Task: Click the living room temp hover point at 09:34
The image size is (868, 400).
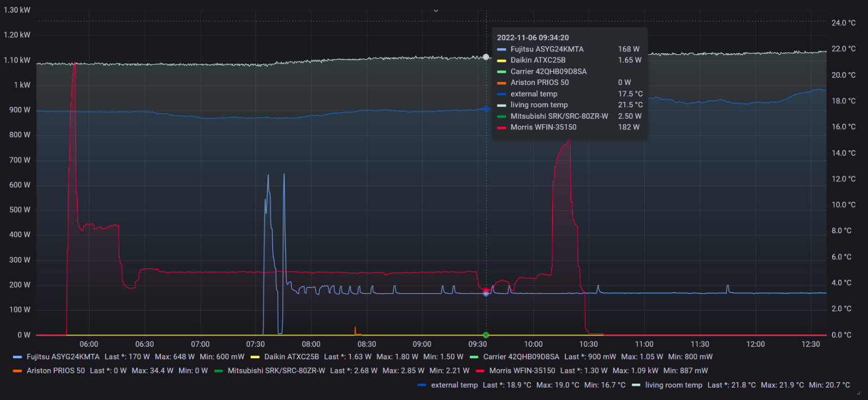Action: pos(486,57)
